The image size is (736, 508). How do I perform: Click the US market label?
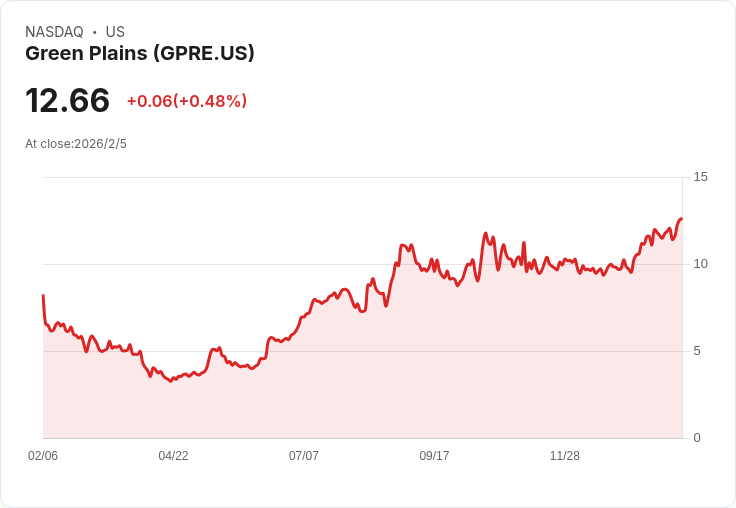(115, 32)
